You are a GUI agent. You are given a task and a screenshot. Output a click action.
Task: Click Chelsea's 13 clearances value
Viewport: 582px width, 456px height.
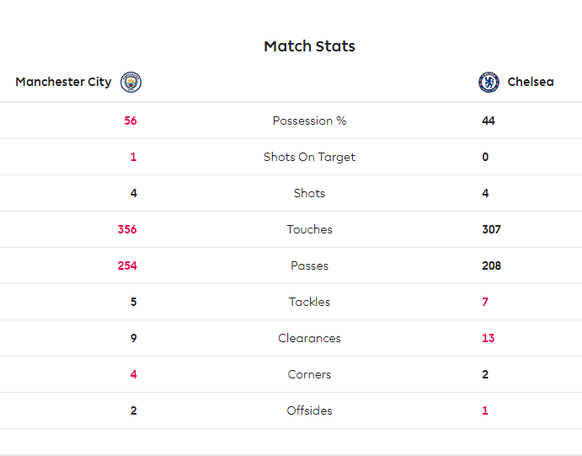click(488, 338)
